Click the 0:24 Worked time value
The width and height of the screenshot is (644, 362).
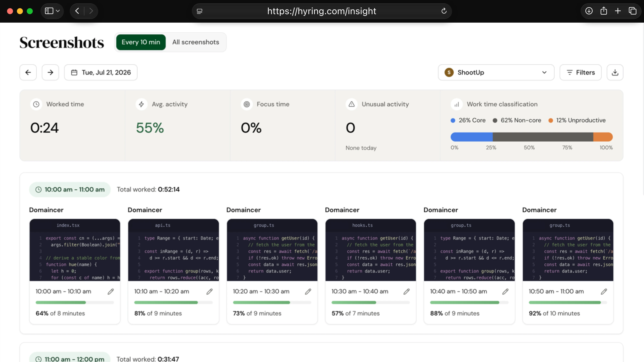click(x=44, y=128)
